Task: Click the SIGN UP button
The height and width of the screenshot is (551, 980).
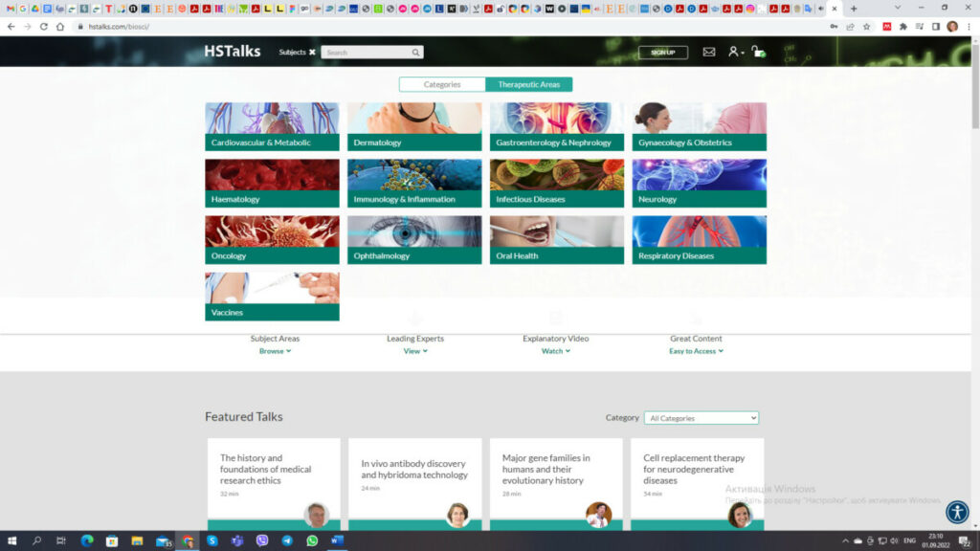Action: [x=662, y=53]
